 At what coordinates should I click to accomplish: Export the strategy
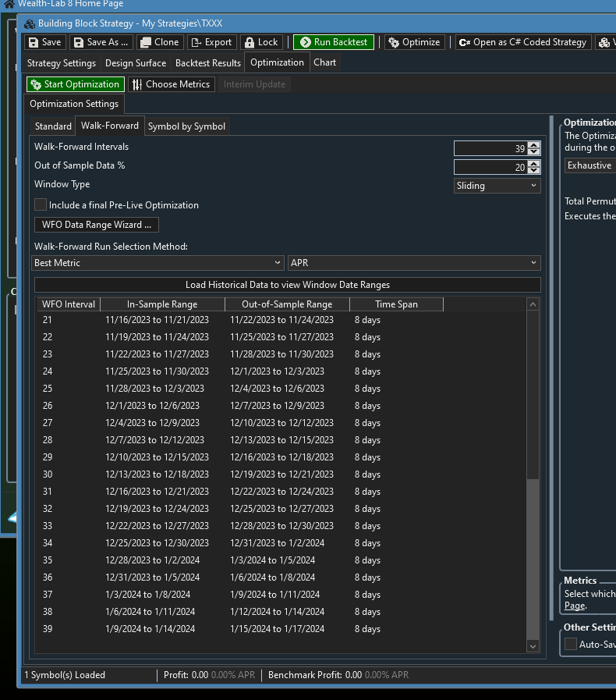click(211, 42)
